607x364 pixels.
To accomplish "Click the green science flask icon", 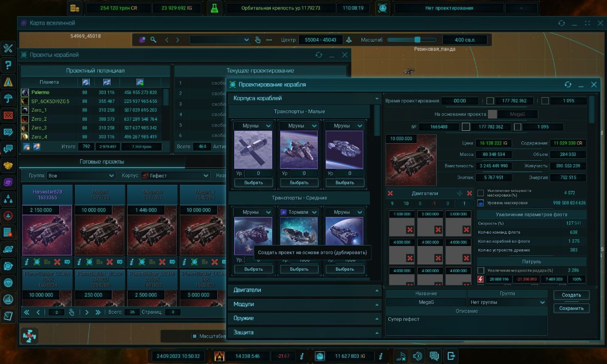I will pyautogui.click(x=215, y=8).
